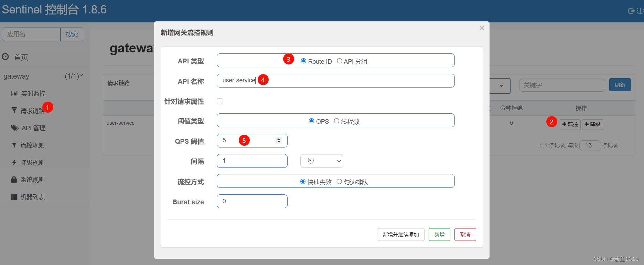The image size is (644, 265).
Task: Click the blue 刷新 button
Action: point(620,85)
